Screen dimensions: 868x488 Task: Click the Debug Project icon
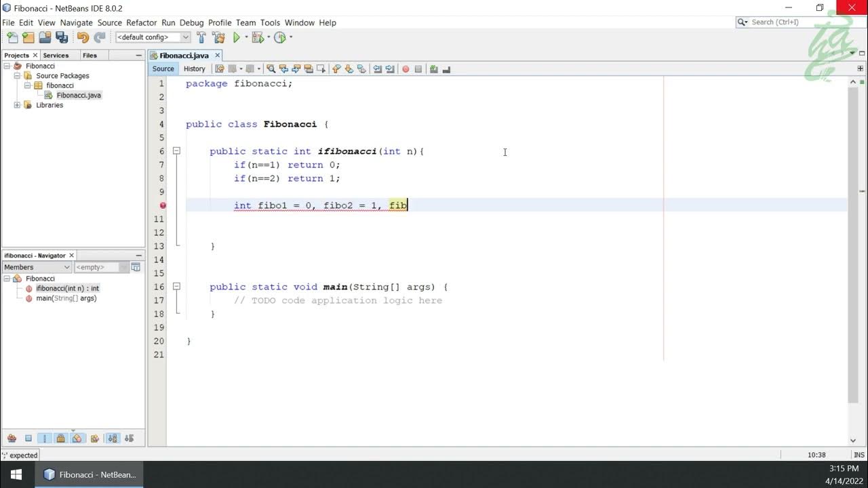click(x=257, y=37)
